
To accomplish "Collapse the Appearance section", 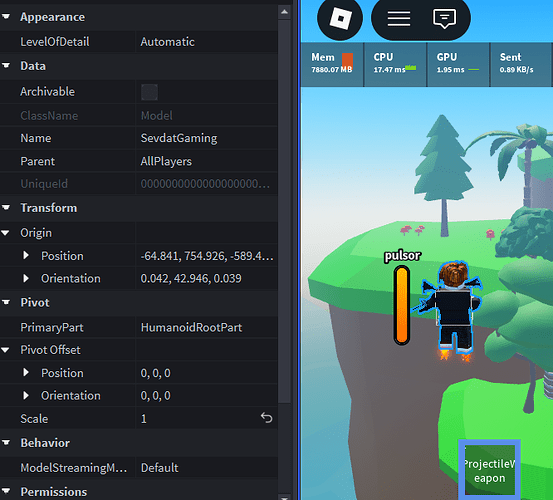I will 6,17.
